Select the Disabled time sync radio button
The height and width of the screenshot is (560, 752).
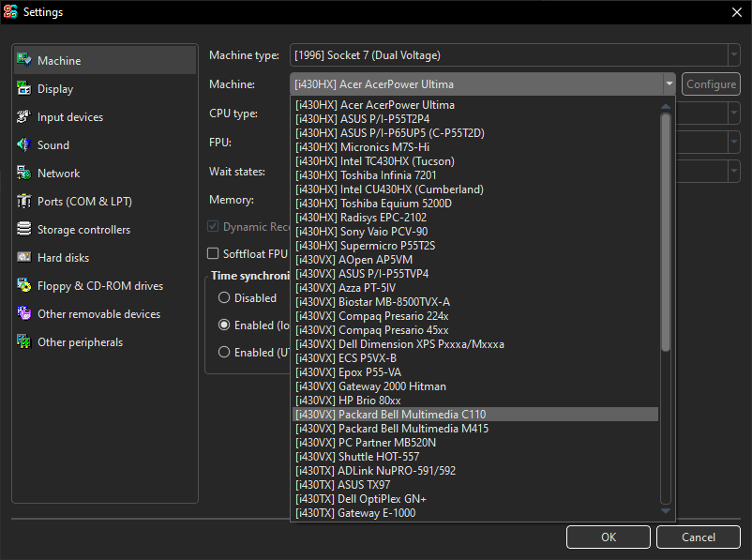[x=224, y=297]
